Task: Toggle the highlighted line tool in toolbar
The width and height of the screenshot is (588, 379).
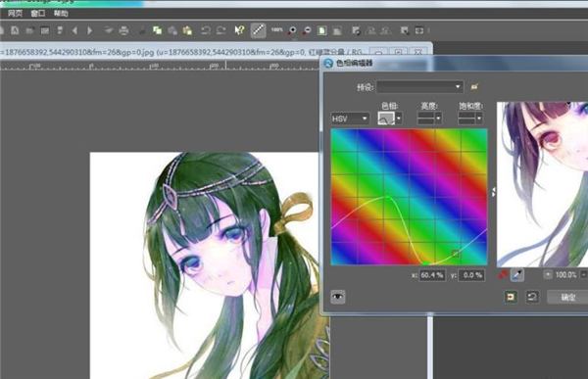Action: 258,30
